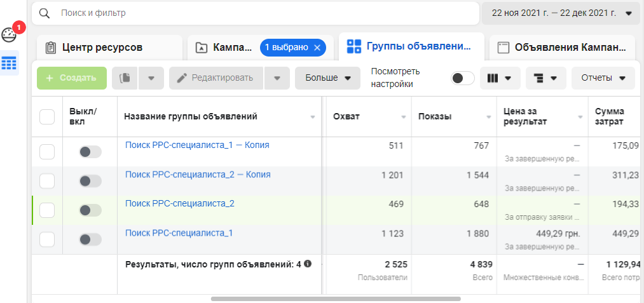Switch to the Кампании tab
The height and width of the screenshot is (303, 644).
click(232, 48)
